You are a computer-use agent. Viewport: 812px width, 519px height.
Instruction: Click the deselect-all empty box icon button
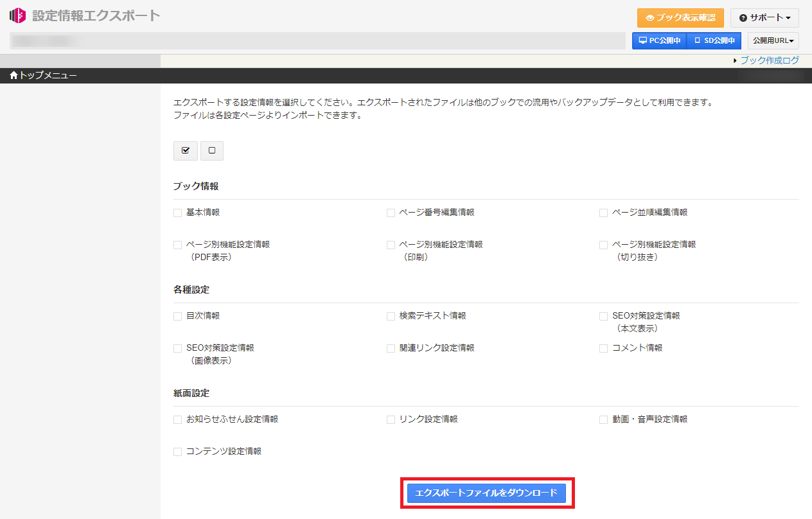click(x=212, y=150)
